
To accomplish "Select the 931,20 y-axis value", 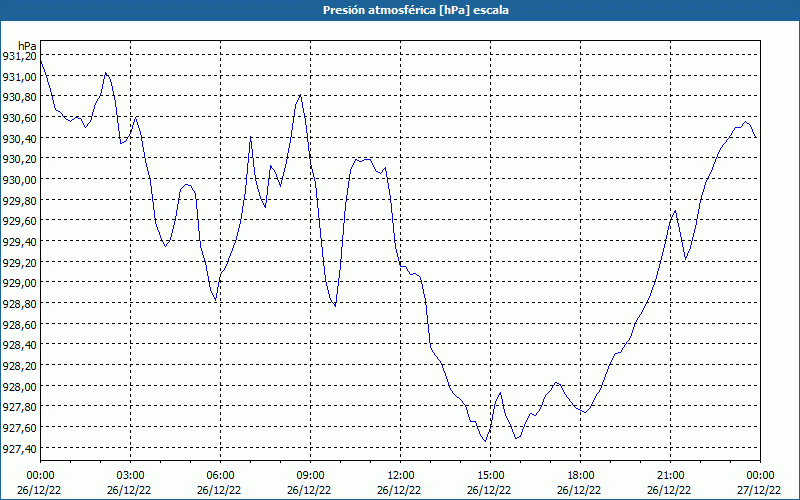I will pos(19,56).
